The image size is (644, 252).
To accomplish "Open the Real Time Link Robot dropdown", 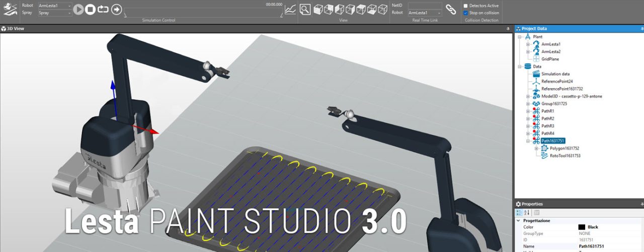I will (425, 13).
